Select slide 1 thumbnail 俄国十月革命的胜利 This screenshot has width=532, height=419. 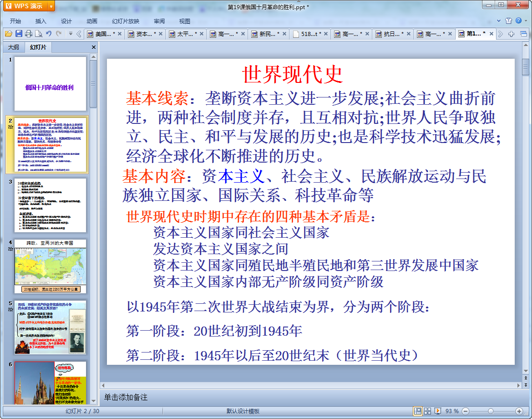(x=50, y=83)
